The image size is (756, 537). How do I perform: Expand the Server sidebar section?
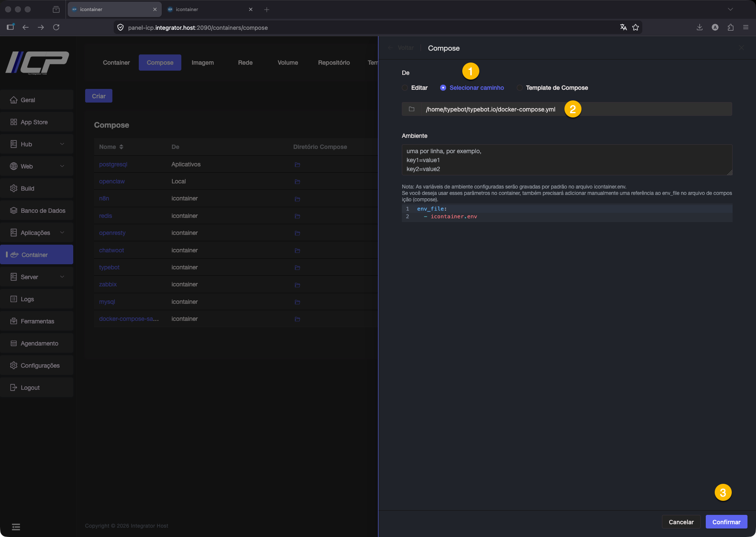[x=37, y=277]
